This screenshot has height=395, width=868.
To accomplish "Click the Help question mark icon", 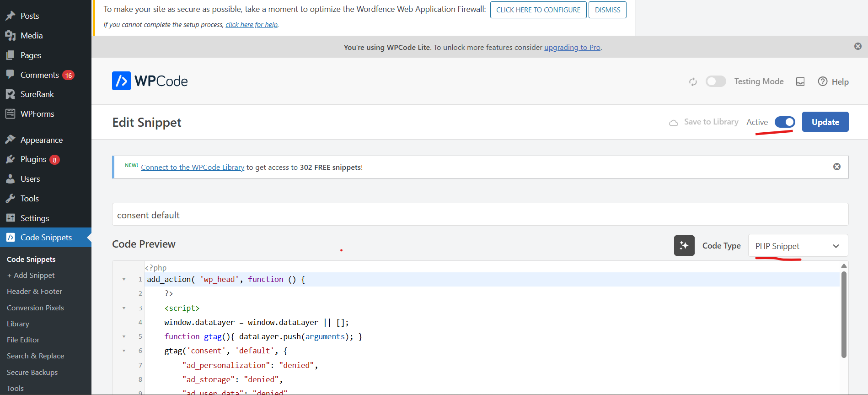I will click(823, 81).
